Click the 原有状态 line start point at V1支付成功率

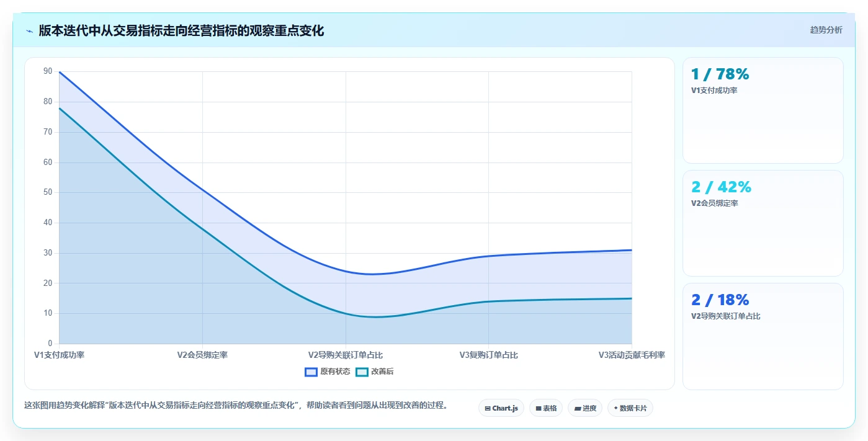[x=60, y=72]
